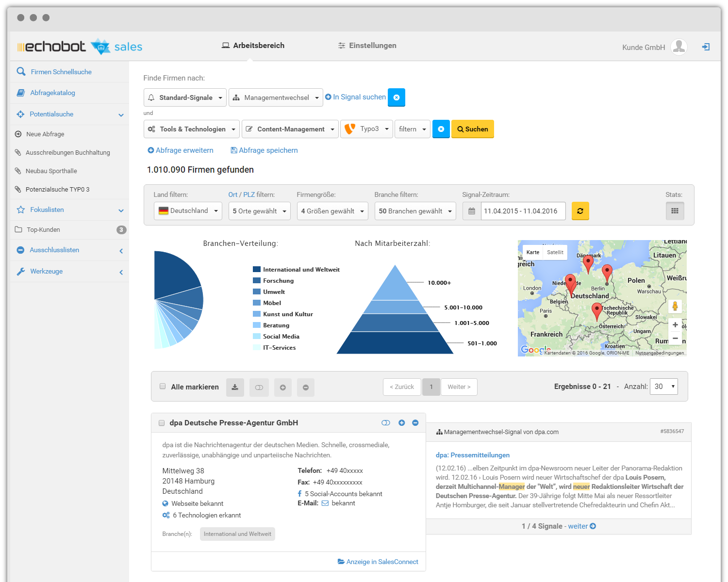Click the user avatar icon
Viewport: 728px width, 582px height.
point(678,47)
